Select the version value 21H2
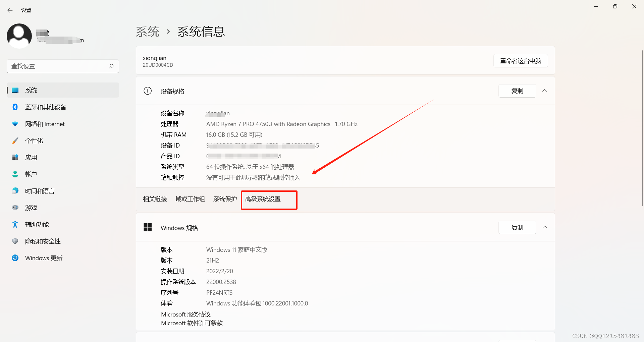The height and width of the screenshot is (342, 644). click(213, 261)
